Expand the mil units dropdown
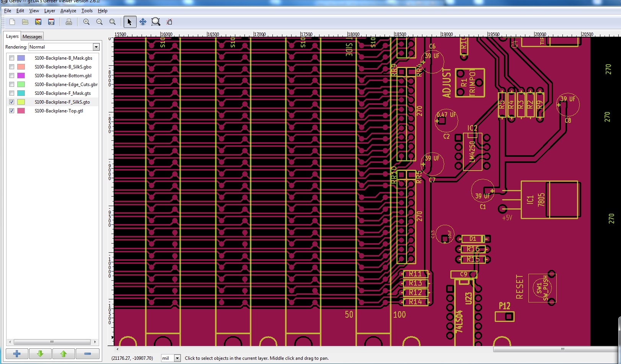 pos(177,358)
